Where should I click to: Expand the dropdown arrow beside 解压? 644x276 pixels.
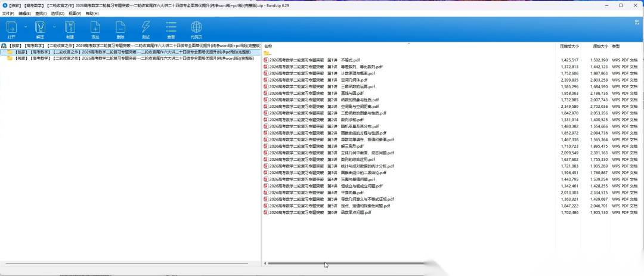coord(54,27)
